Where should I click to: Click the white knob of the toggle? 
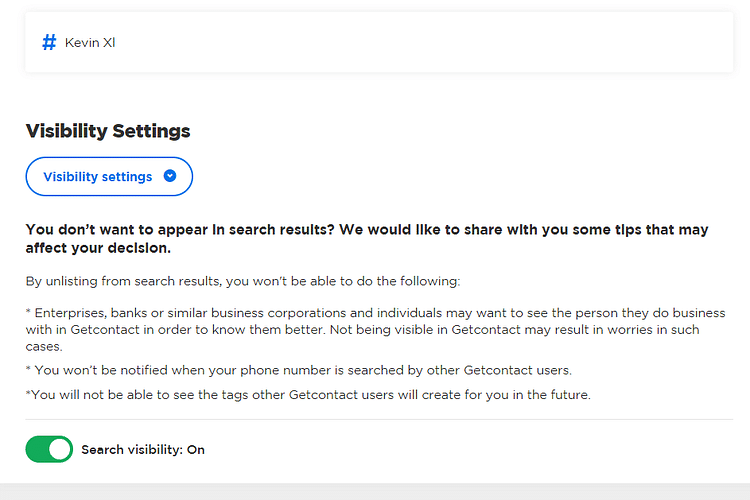point(59,449)
